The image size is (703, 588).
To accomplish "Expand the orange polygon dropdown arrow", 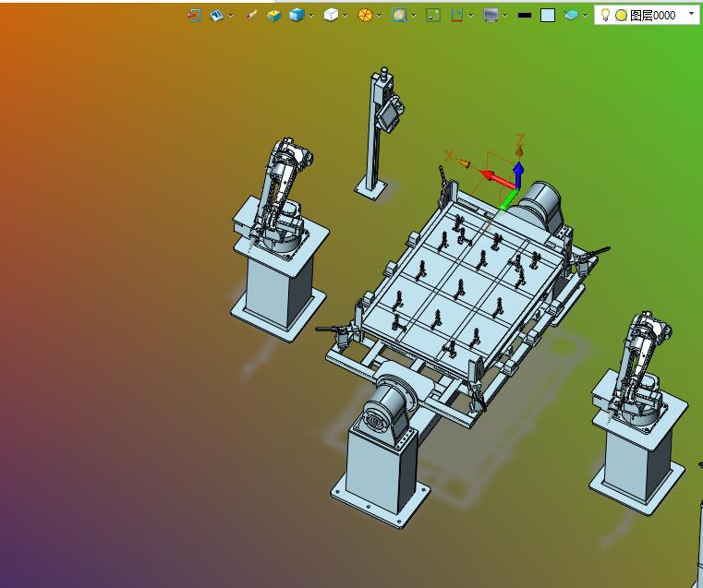I will coord(379,16).
